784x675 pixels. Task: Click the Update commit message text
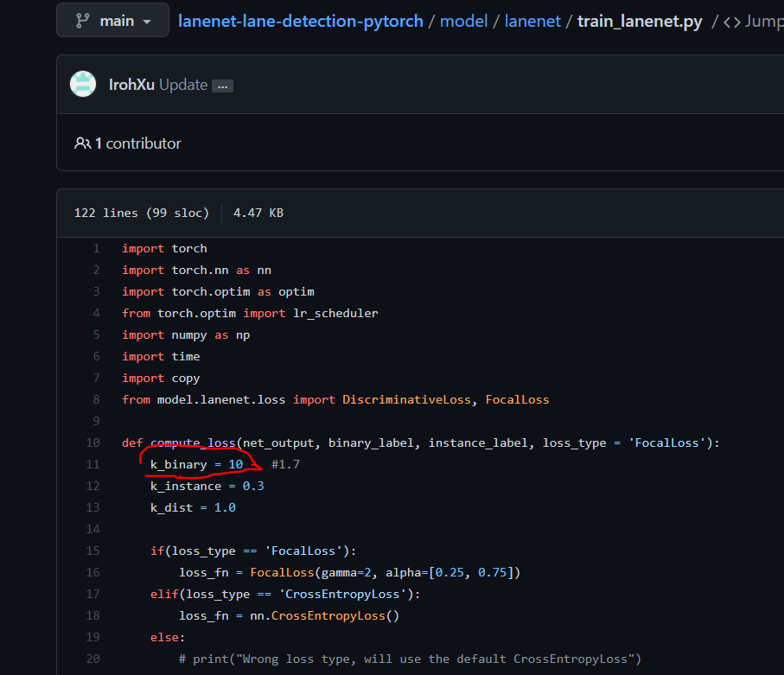[182, 84]
